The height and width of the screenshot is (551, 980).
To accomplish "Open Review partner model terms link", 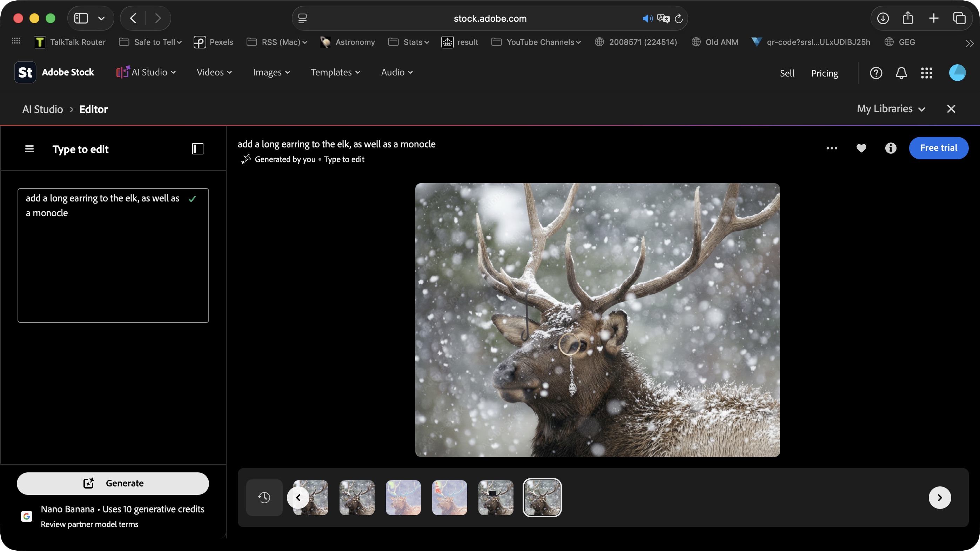I will (89, 524).
